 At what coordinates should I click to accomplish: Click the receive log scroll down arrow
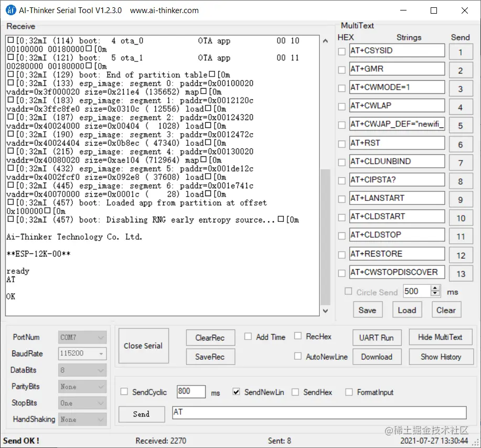tap(325, 311)
